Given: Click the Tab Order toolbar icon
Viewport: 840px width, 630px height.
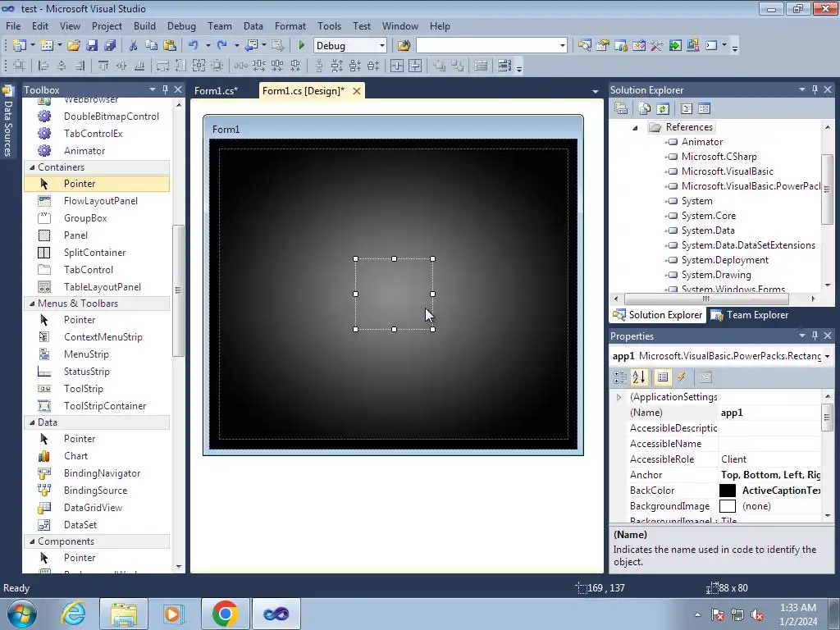Looking at the screenshot, I should 504,66.
